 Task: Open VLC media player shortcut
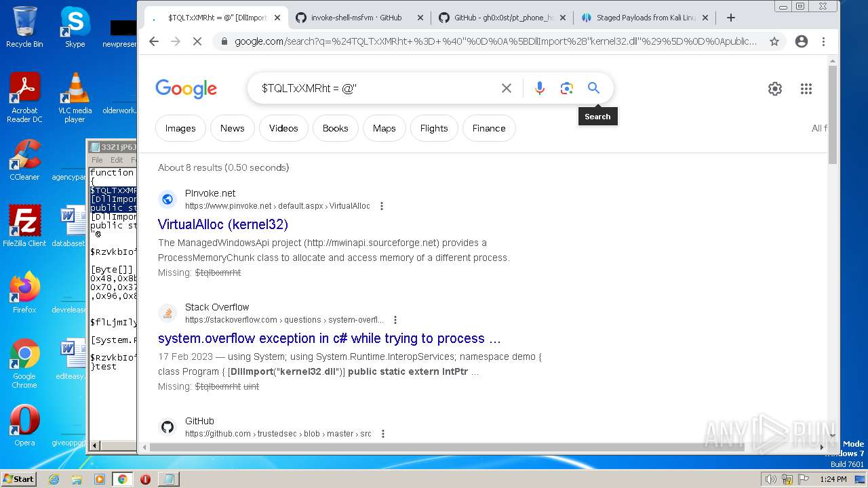pos(75,98)
